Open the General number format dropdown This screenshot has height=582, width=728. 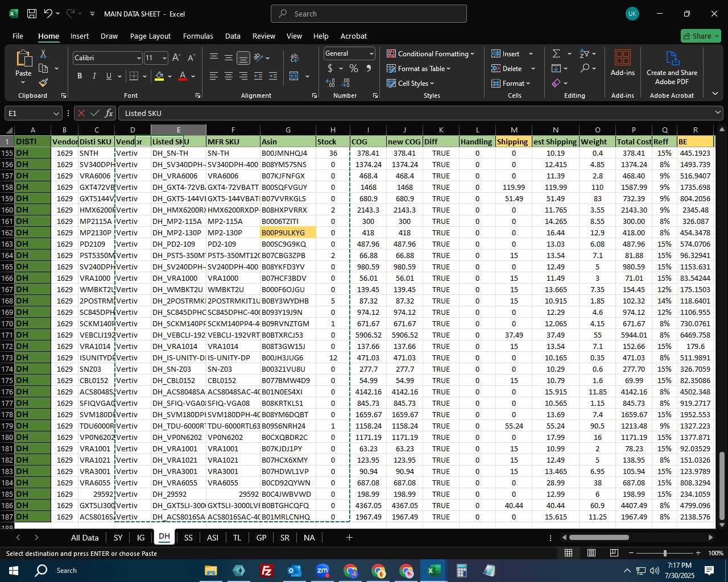click(x=371, y=53)
